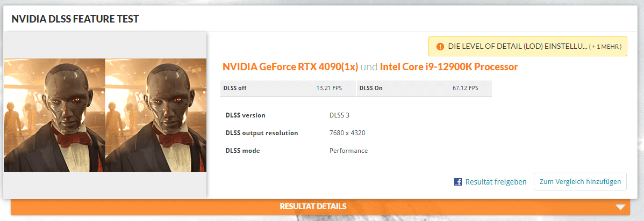The height and width of the screenshot is (221, 644).
Task: Click the 67.12 FPS value
Action: pos(465,88)
